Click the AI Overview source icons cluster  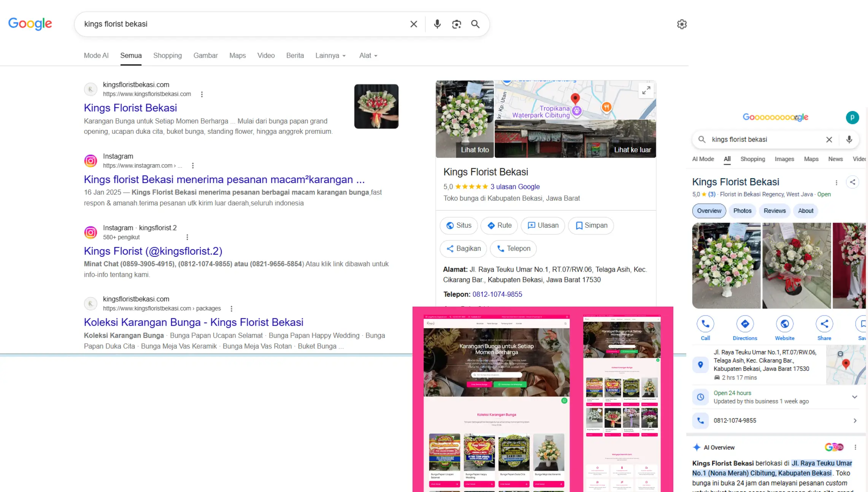click(834, 447)
